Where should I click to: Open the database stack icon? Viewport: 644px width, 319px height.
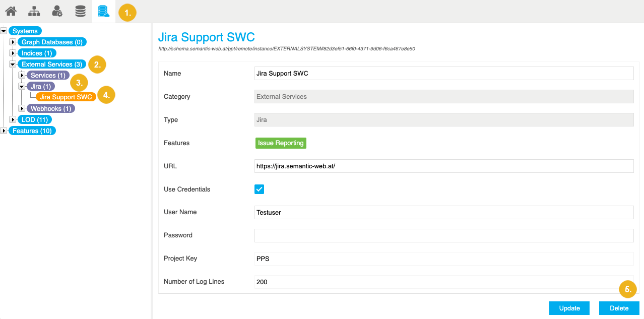point(80,11)
